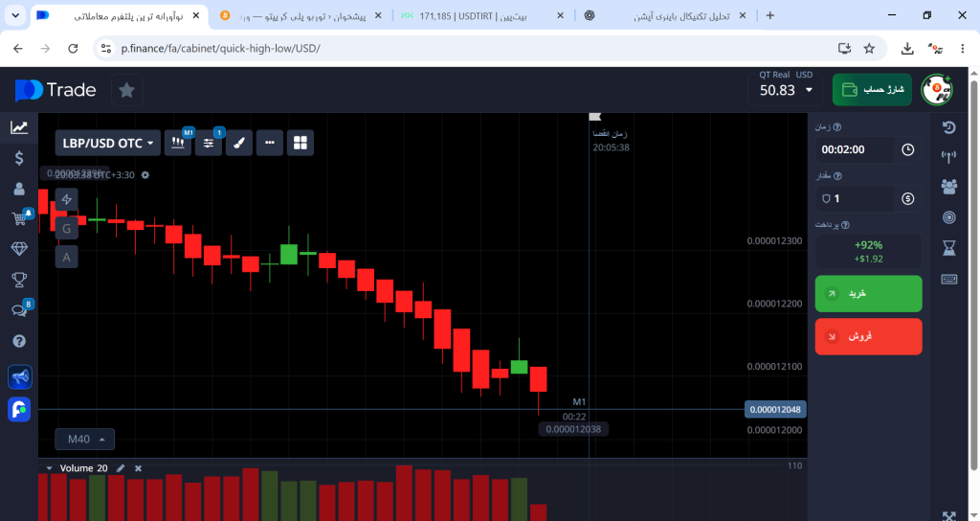
Task: Click the user avatar profile picture
Action: [x=937, y=90]
